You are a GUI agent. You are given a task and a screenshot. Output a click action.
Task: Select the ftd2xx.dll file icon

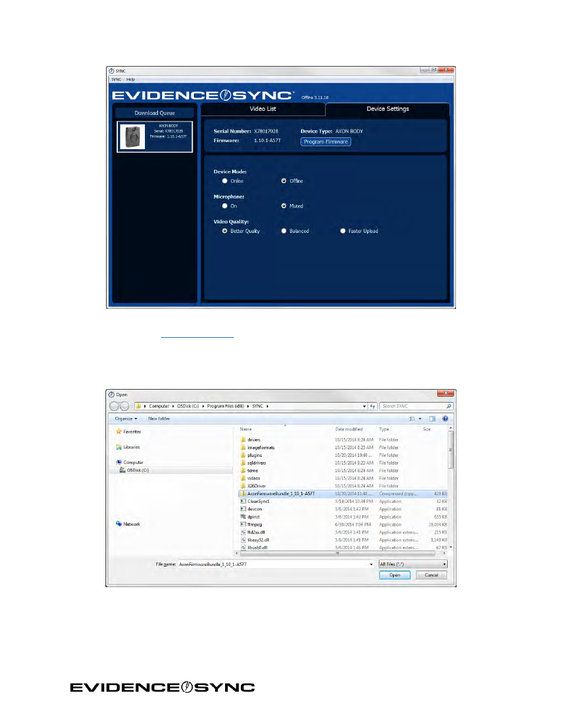[x=243, y=532]
